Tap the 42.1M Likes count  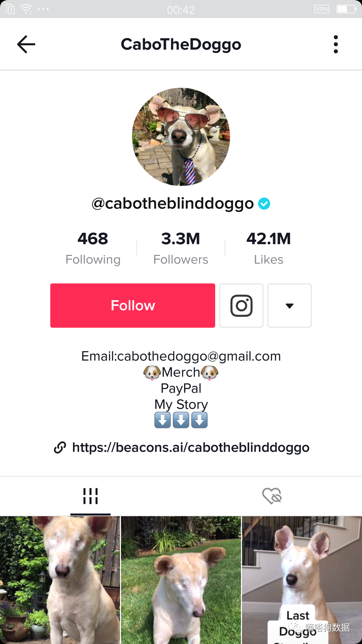point(268,248)
